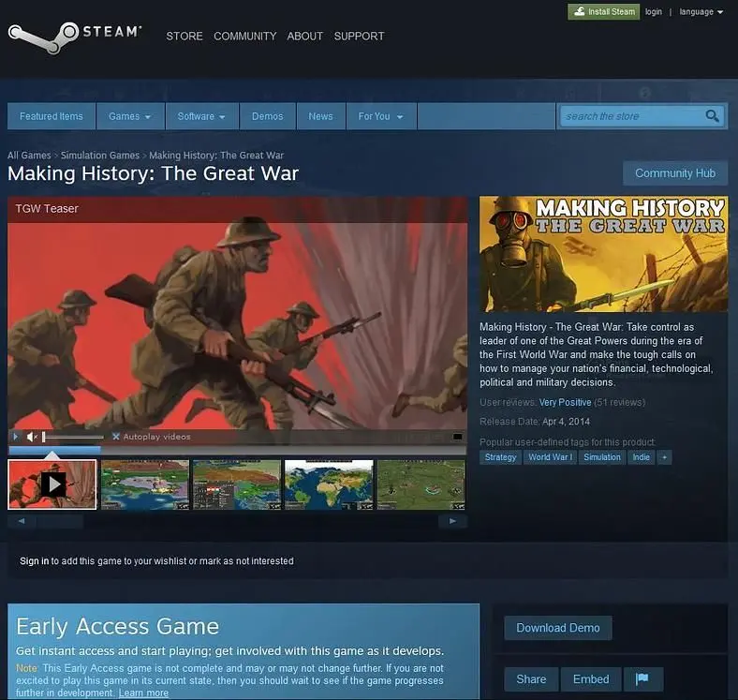This screenshot has height=700, width=738.
Task: Click the Simulation Games breadcrumb
Action: (100, 156)
